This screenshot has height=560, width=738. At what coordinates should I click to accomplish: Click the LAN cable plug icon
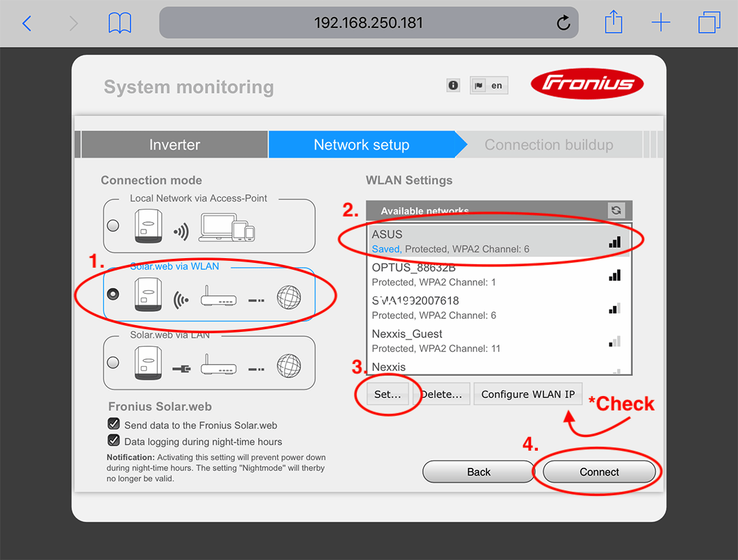point(182,369)
